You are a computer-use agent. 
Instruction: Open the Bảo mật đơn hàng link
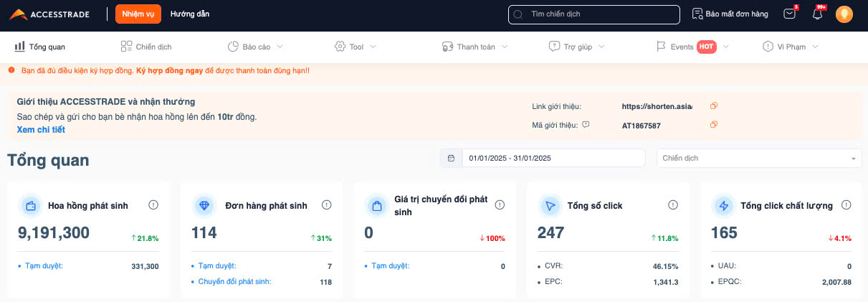click(x=737, y=14)
